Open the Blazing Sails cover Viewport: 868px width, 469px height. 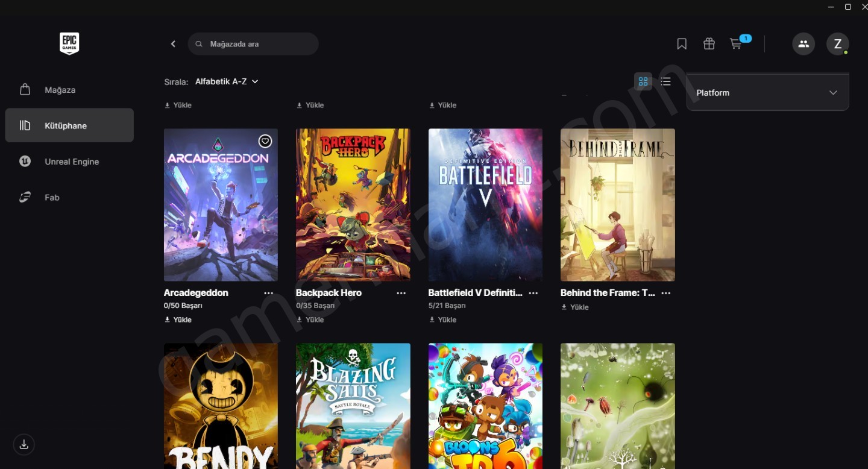pyautogui.click(x=353, y=406)
